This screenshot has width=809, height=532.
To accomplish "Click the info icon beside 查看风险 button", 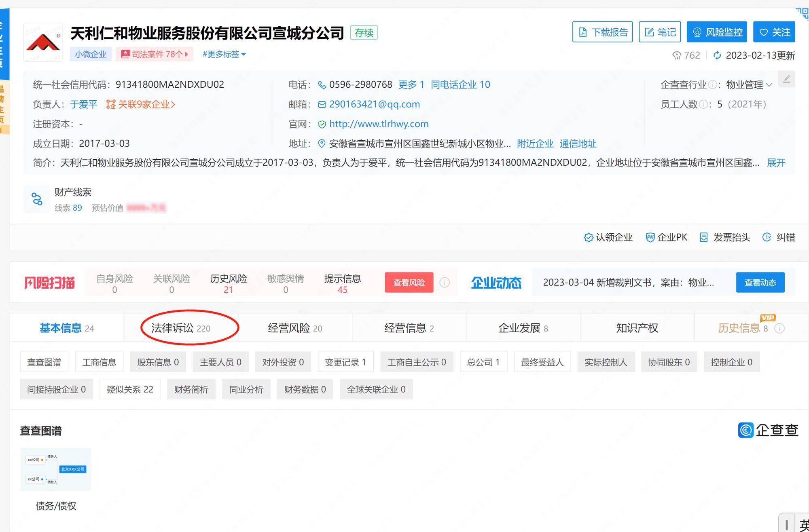I will [x=444, y=282].
